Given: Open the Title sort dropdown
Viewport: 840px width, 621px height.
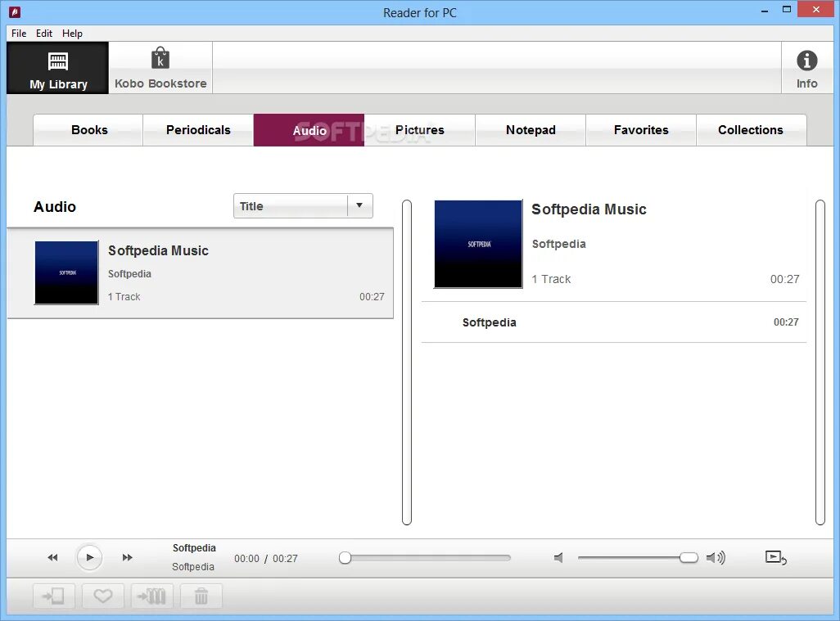Looking at the screenshot, I should coord(303,205).
